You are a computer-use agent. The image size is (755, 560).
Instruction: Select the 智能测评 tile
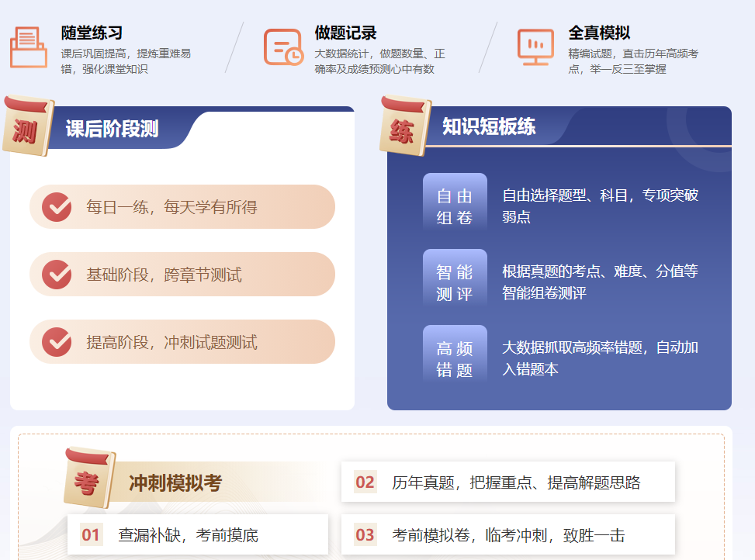tap(455, 282)
